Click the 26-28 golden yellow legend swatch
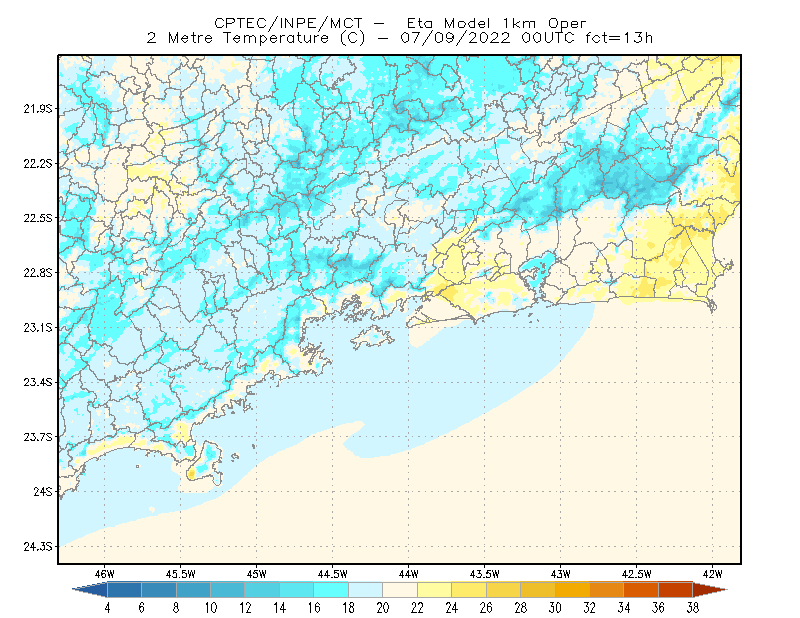Viewport: 800px width, 618px height. [503, 590]
